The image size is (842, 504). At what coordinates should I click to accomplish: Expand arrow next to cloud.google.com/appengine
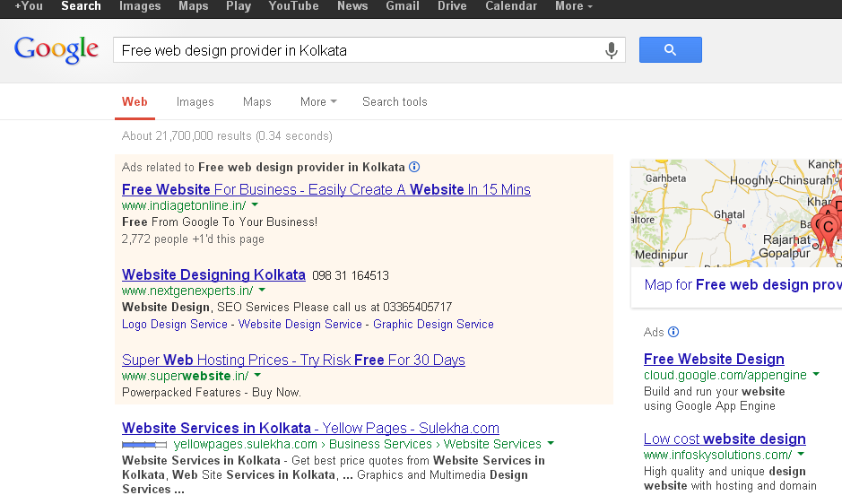[816, 374]
